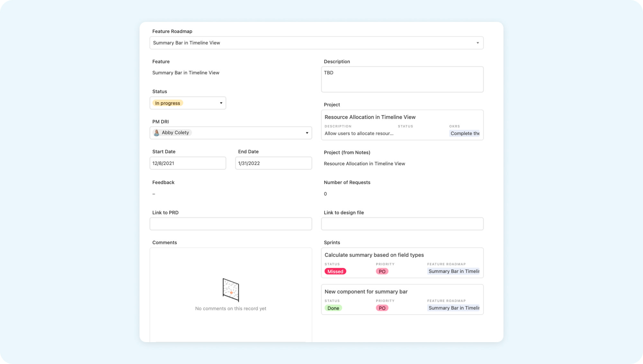Viewport: 643px width, 364px height.
Task: Click Summary Bar chip in Calculate summary card
Action: click(x=453, y=271)
